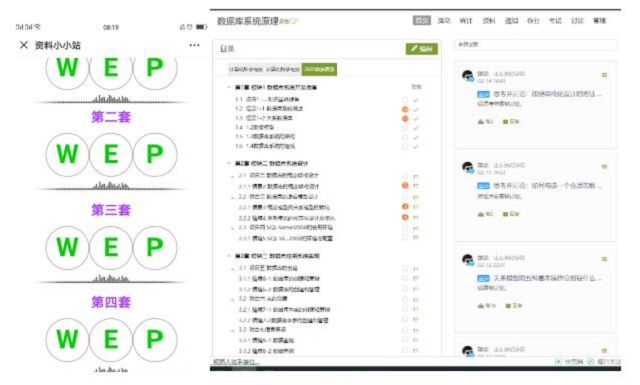
Task: Collapse the 第3章 chapter in the outline
Action: 229,256
